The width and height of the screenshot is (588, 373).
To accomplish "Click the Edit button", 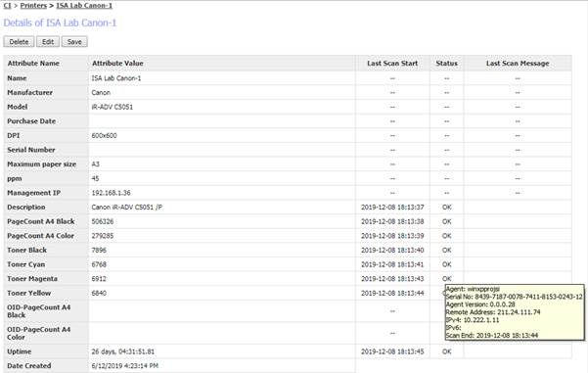I will pyautogui.click(x=48, y=42).
